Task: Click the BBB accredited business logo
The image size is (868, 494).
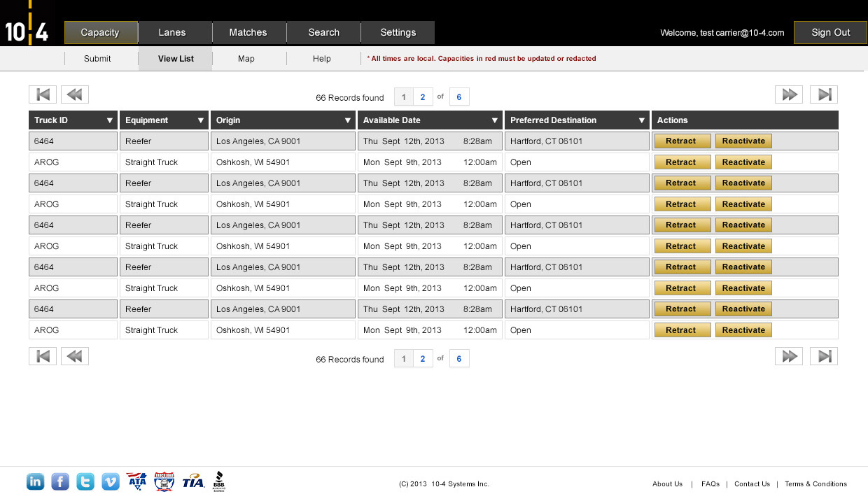Action: click(218, 481)
